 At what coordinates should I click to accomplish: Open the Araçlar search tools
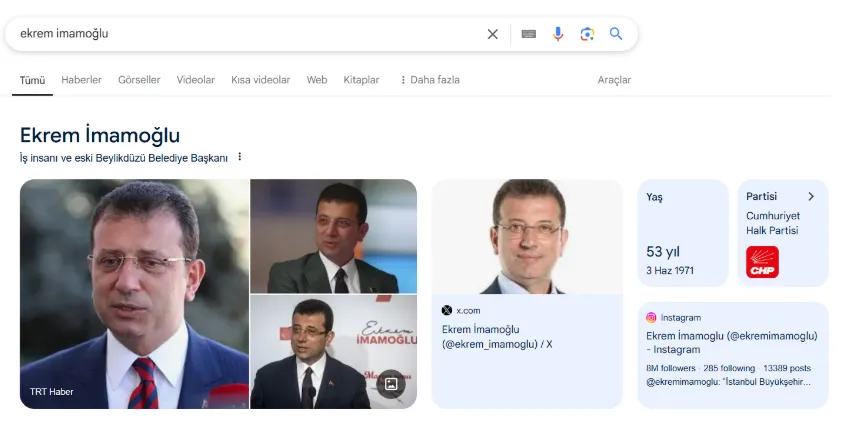614,80
